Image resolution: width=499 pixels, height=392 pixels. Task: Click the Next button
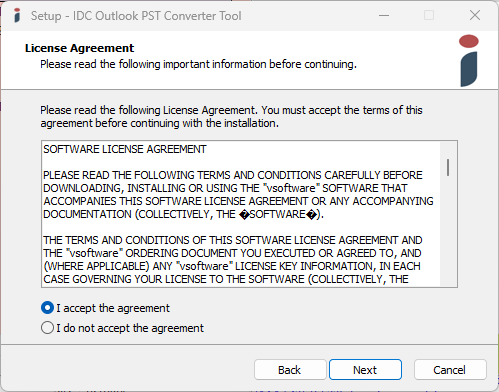pos(365,370)
